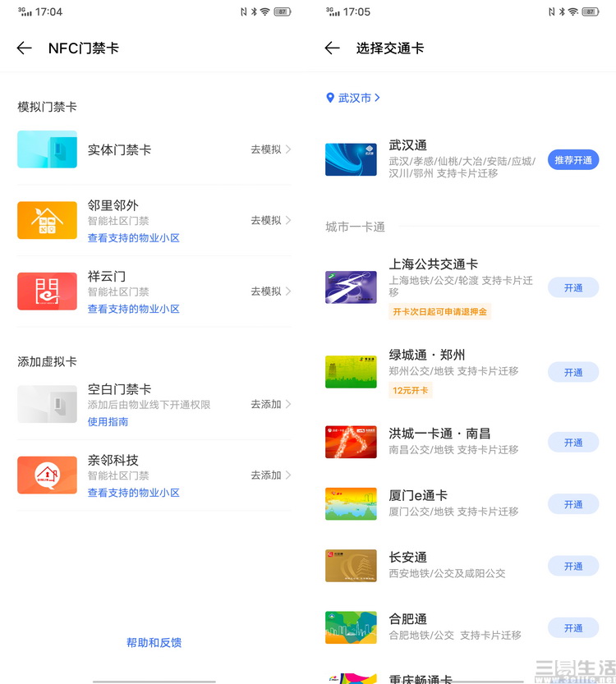Tap the 上海公共交通卡 title text
Screen dimensions: 616x684
point(433,264)
